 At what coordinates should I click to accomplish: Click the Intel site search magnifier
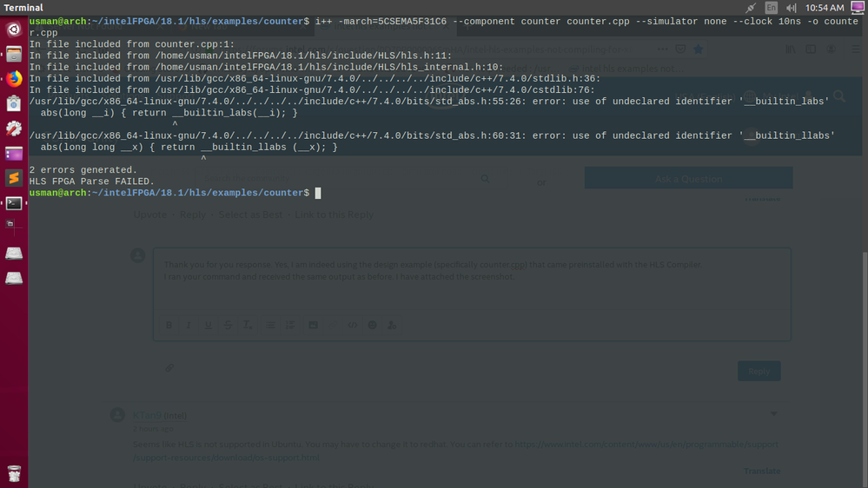click(x=839, y=96)
